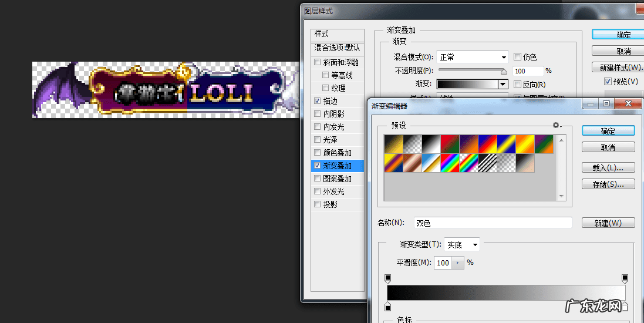
Task: Open 混合选项:默认 blending options
Action: [x=337, y=48]
